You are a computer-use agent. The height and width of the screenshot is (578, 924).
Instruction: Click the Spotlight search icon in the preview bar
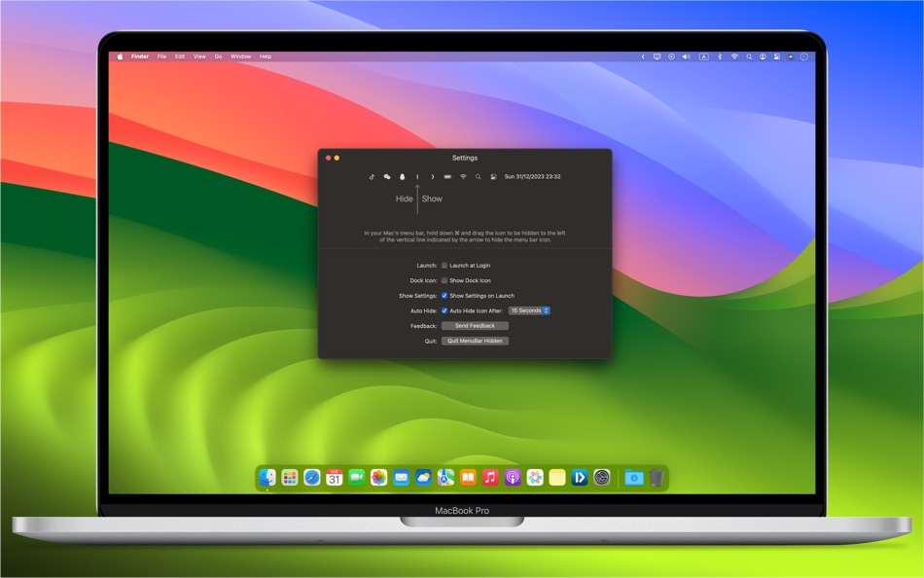[478, 176]
